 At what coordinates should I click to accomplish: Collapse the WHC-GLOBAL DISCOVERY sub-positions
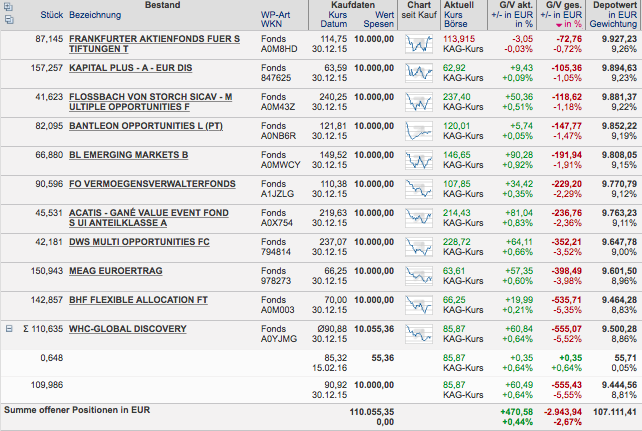coord(9,329)
